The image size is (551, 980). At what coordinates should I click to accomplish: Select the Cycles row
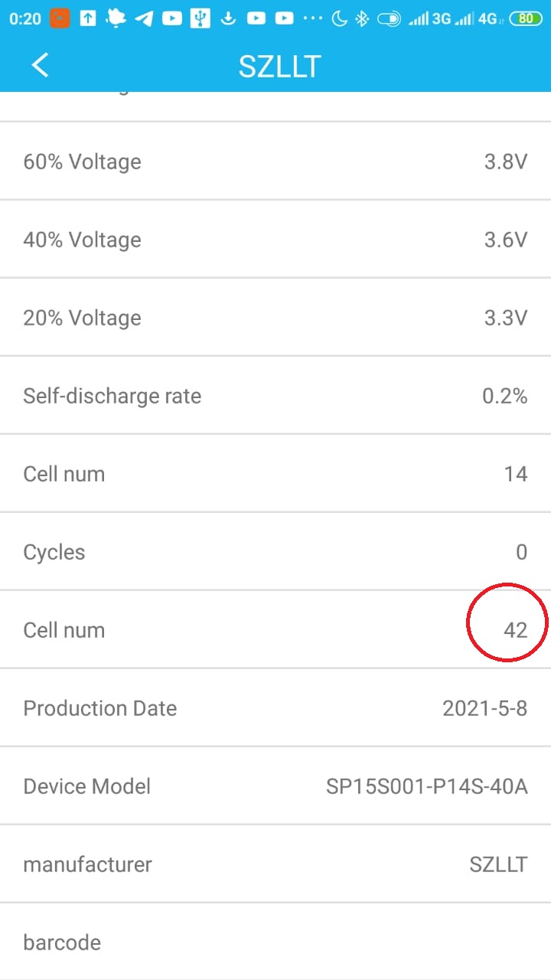coord(275,552)
